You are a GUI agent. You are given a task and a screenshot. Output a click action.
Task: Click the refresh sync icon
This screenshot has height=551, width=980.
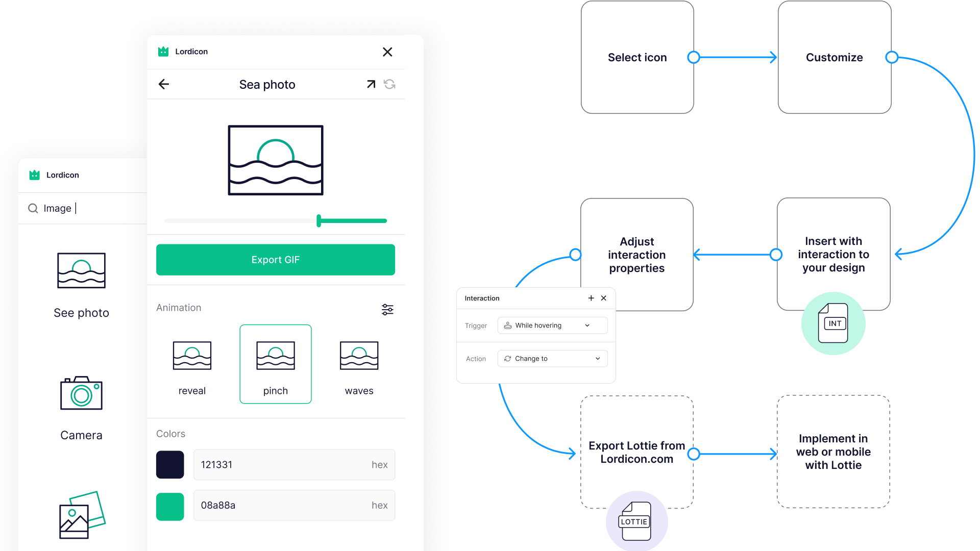tap(389, 84)
